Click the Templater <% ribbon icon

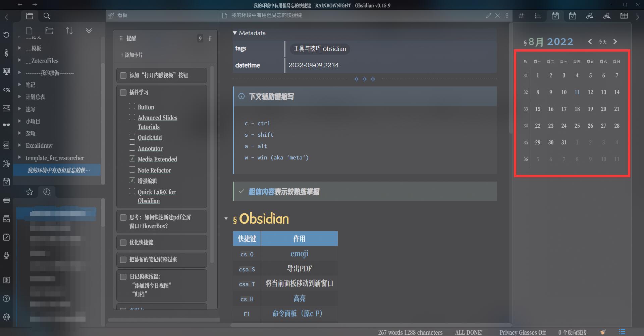[x=6, y=89]
